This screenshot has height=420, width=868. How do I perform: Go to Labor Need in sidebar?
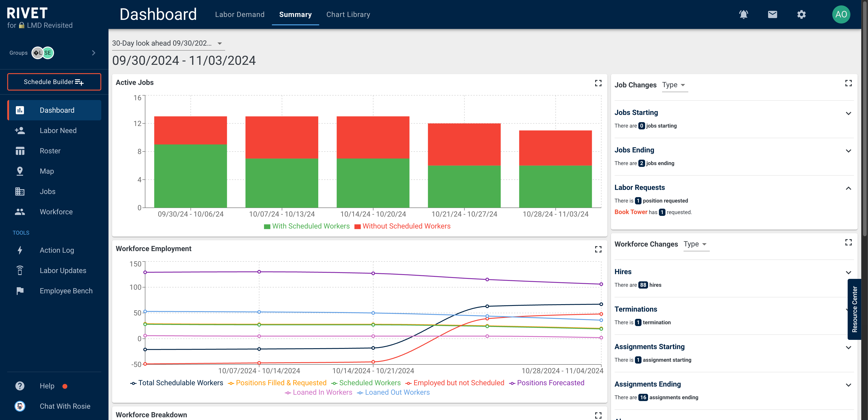(x=54, y=131)
